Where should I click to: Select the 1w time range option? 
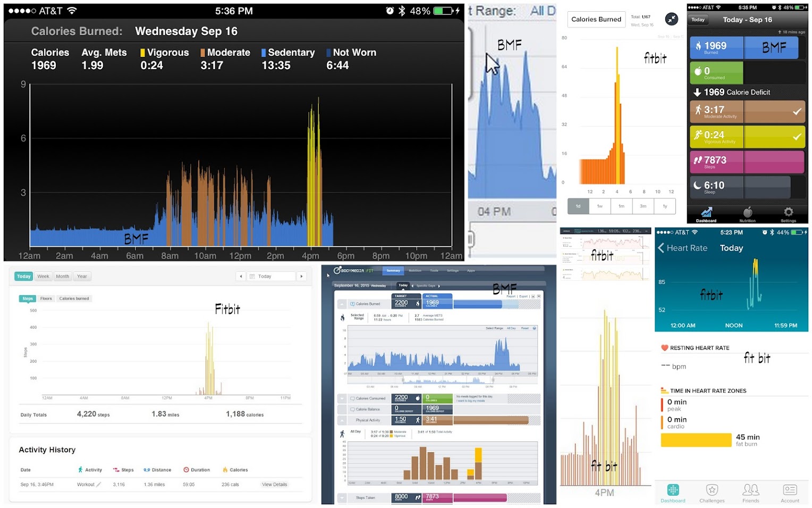point(600,206)
